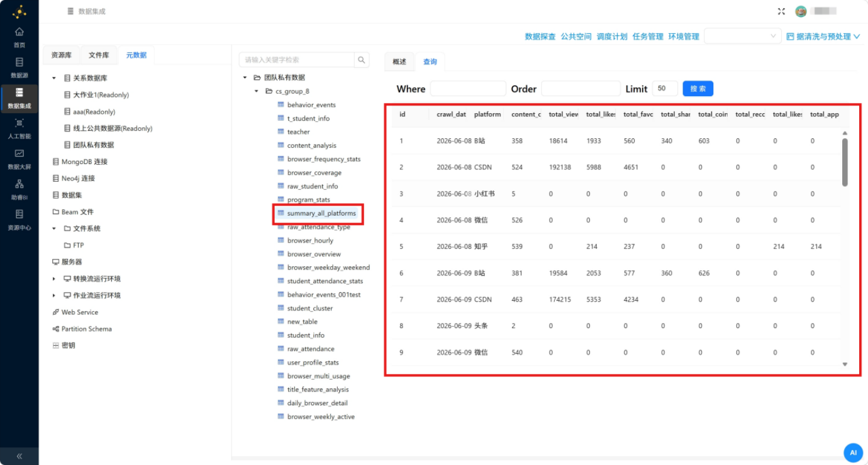This screenshot has width=868, height=465.
Task: Click the table's vertical scrollbar thumb
Action: point(845,162)
